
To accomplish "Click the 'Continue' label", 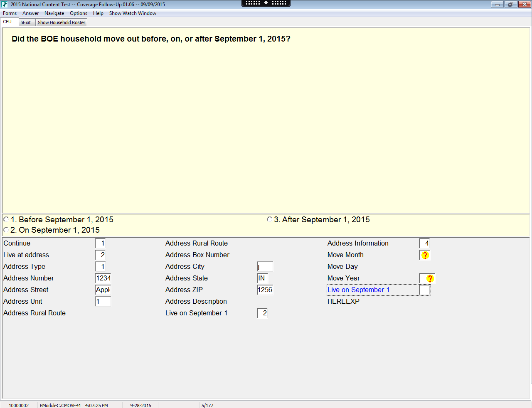I will coord(17,243).
